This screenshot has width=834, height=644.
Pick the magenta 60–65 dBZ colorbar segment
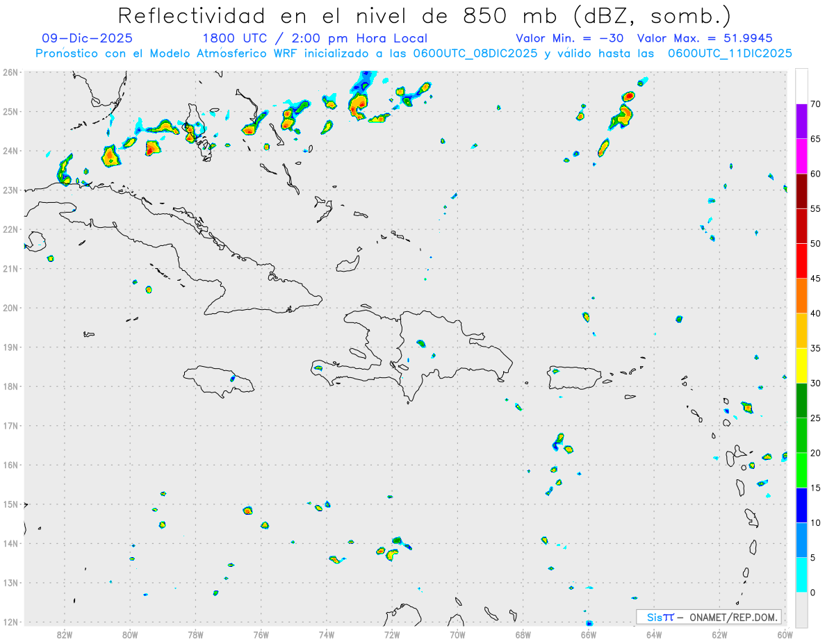[x=801, y=156]
